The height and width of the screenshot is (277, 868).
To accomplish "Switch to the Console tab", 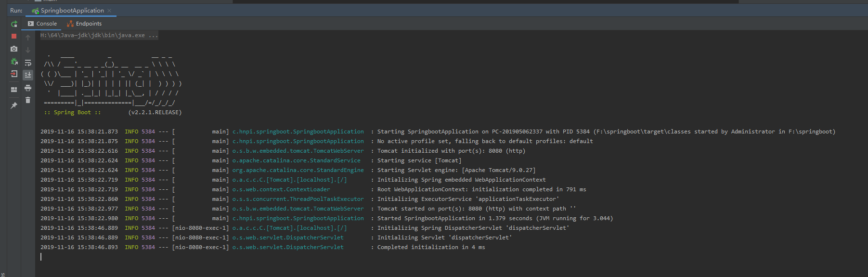I will [42, 24].
